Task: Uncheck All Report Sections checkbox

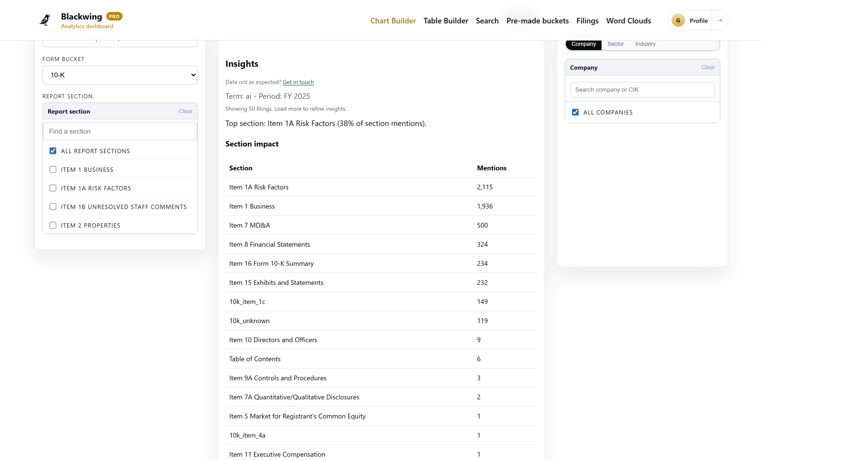Action: click(x=53, y=151)
